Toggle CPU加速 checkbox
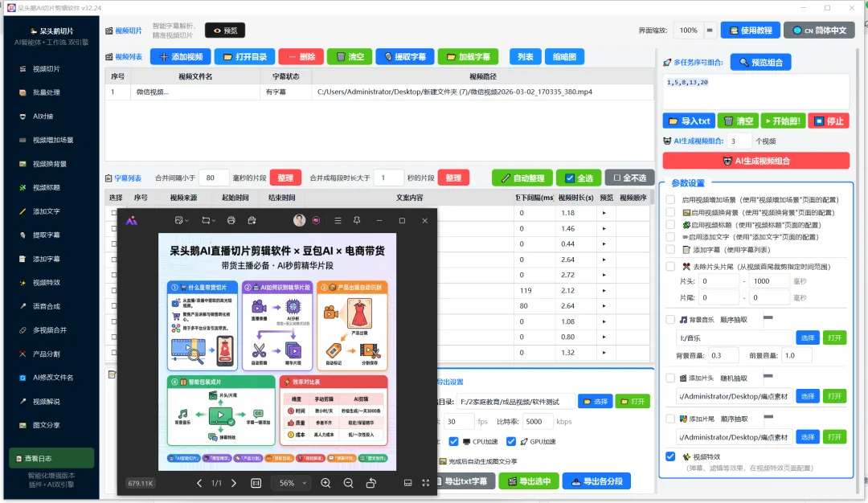Screen dimensions: 868x503 453,442
